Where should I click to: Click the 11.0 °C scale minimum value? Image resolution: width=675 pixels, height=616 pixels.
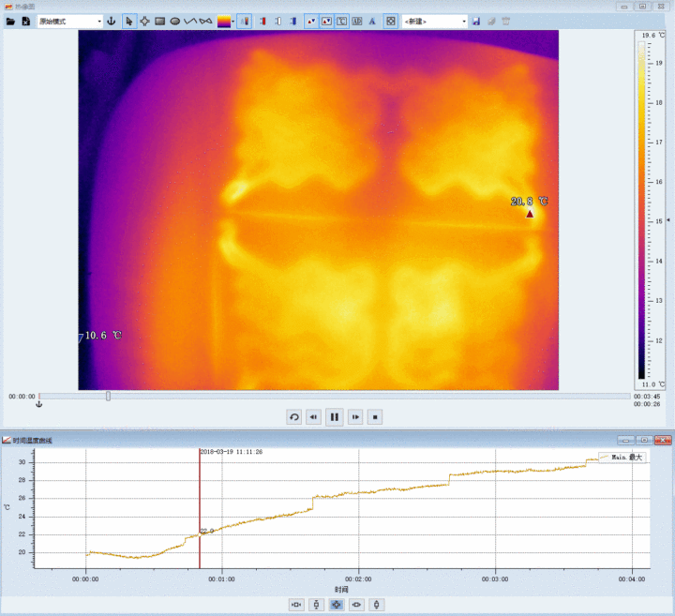tap(653, 384)
